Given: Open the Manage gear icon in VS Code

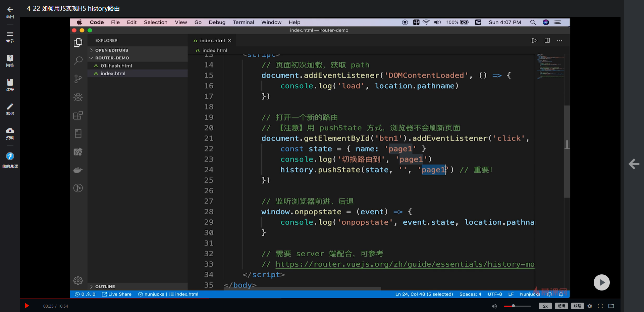Looking at the screenshot, I should pos(78,280).
